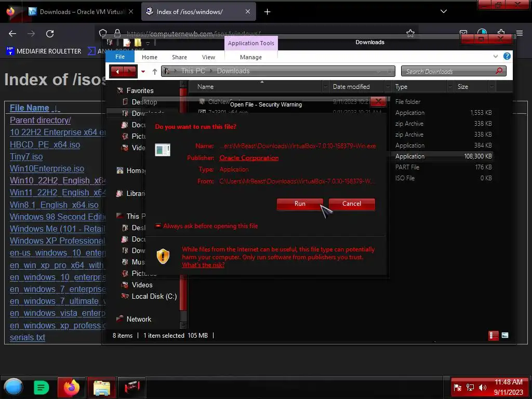Select the Application Tools contextual tab
This screenshot has width=532, height=399.
pos(251,43)
